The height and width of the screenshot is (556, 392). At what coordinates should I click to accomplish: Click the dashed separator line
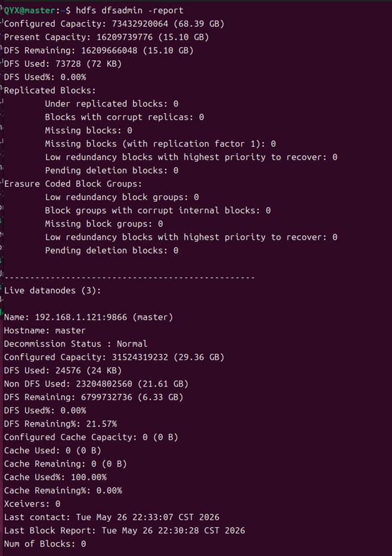click(129, 277)
